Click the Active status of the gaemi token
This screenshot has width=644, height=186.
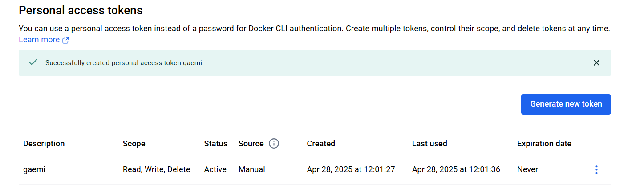pos(215,169)
